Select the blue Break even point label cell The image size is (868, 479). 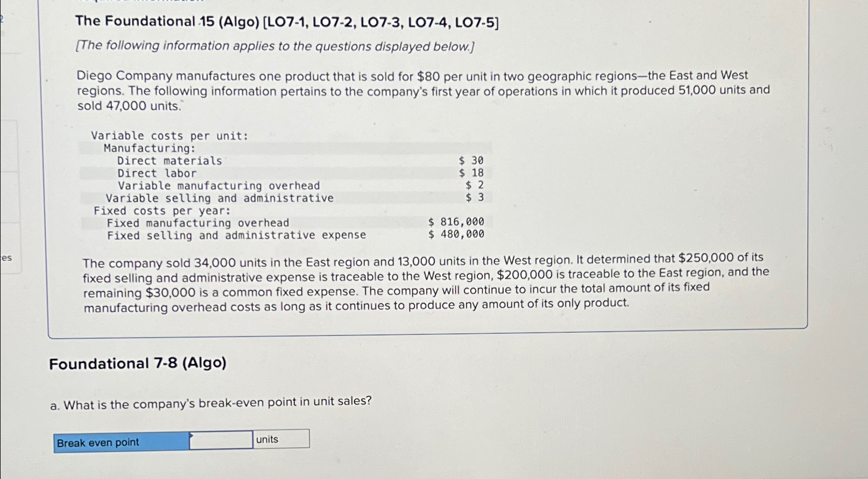[x=121, y=441]
